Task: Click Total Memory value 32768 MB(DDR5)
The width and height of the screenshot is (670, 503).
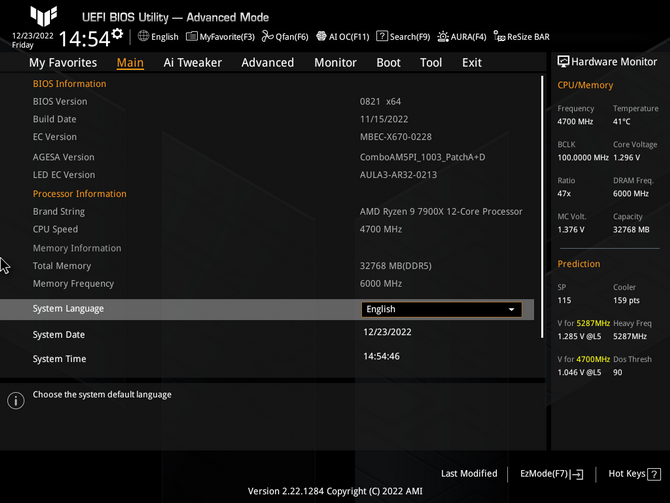Action: pyautogui.click(x=395, y=266)
